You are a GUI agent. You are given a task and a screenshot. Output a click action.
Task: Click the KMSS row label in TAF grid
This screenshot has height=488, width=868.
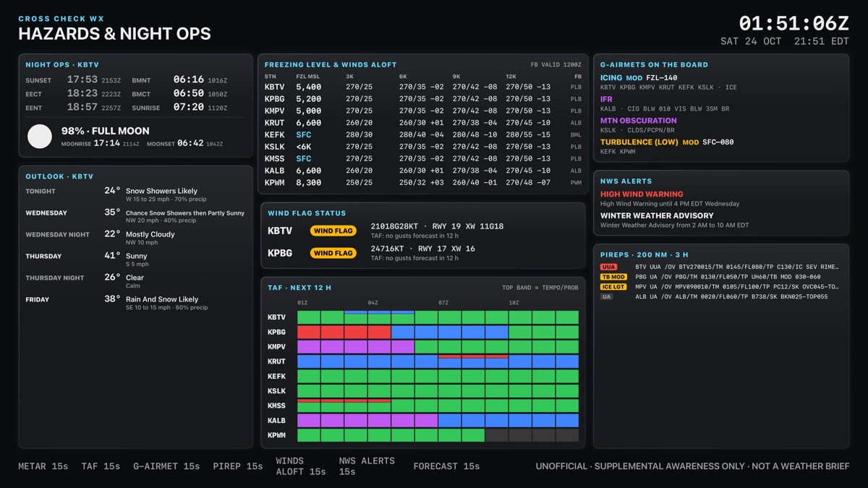pos(276,406)
